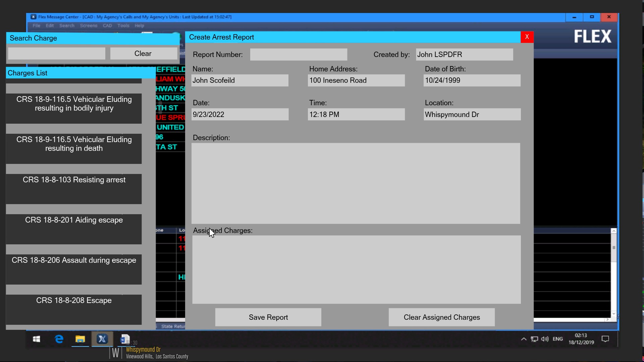The height and width of the screenshot is (362, 644).
Task: Open the notification action center
Action: click(605, 339)
